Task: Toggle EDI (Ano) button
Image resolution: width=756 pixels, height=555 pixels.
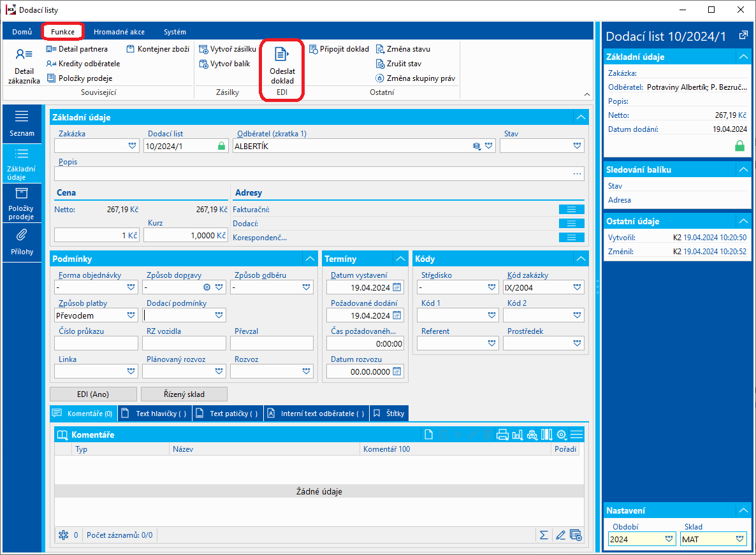Action: coord(93,394)
